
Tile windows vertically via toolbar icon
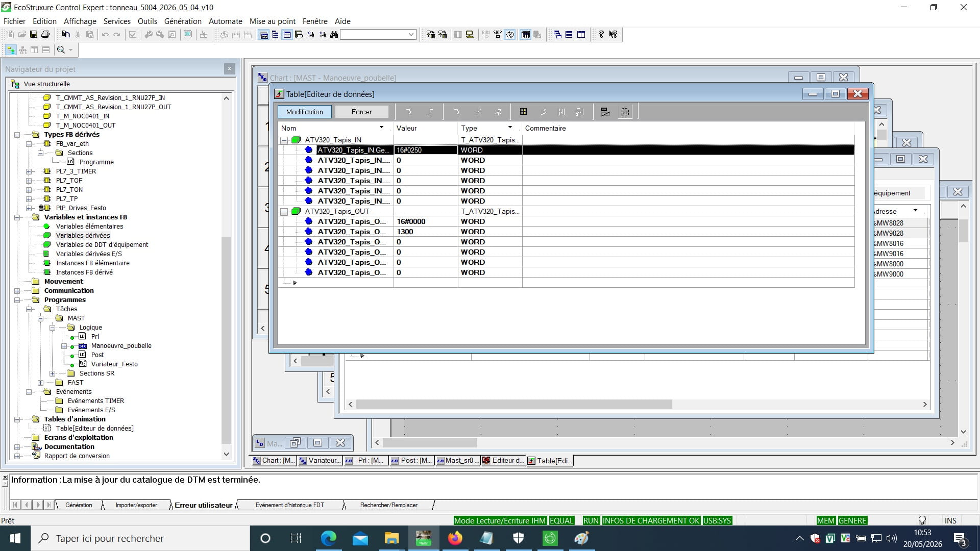581,35
